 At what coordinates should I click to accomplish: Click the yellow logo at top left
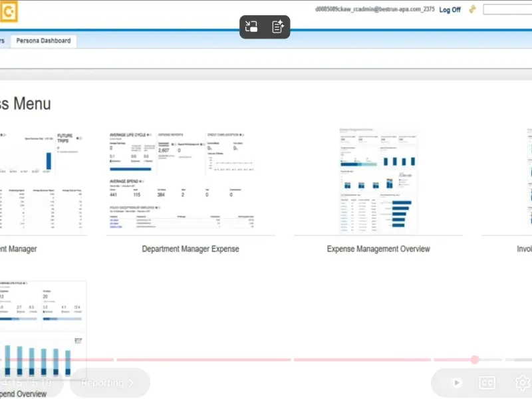[9, 12]
